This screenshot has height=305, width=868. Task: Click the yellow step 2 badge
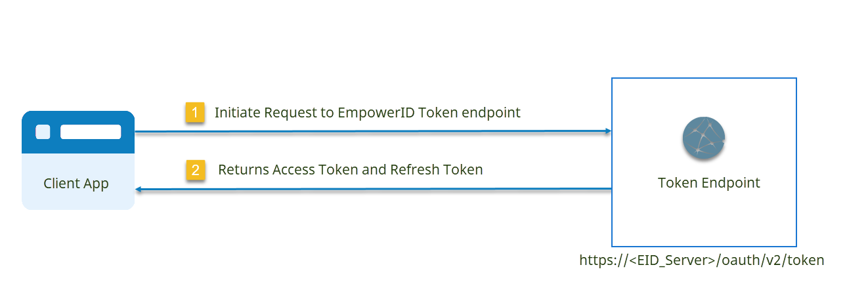pos(195,171)
